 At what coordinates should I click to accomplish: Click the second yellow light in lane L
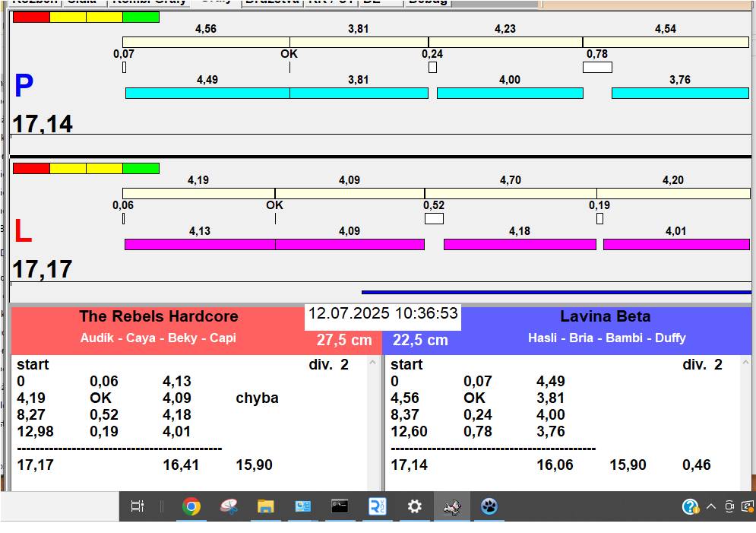pos(105,168)
